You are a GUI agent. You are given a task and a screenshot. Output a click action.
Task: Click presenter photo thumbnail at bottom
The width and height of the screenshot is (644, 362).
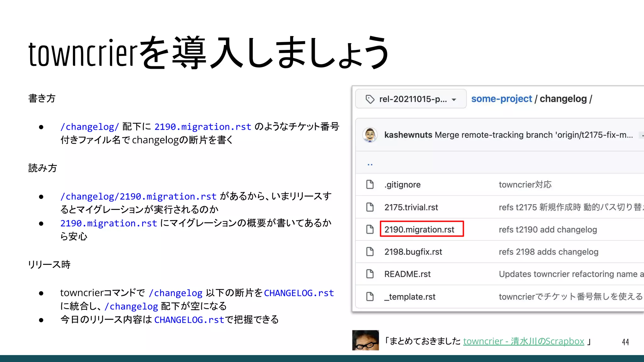(365, 340)
